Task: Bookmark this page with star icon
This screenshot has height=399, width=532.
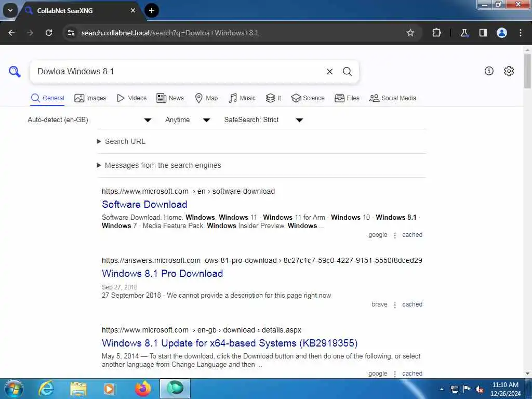Action: pyautogui.click(x=410, y=33)
